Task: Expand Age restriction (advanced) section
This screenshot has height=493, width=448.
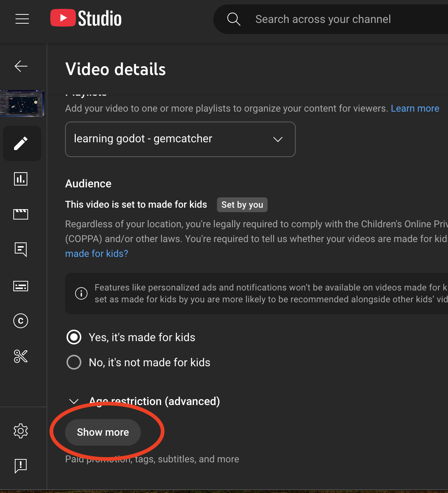Action: coord(74,401)
